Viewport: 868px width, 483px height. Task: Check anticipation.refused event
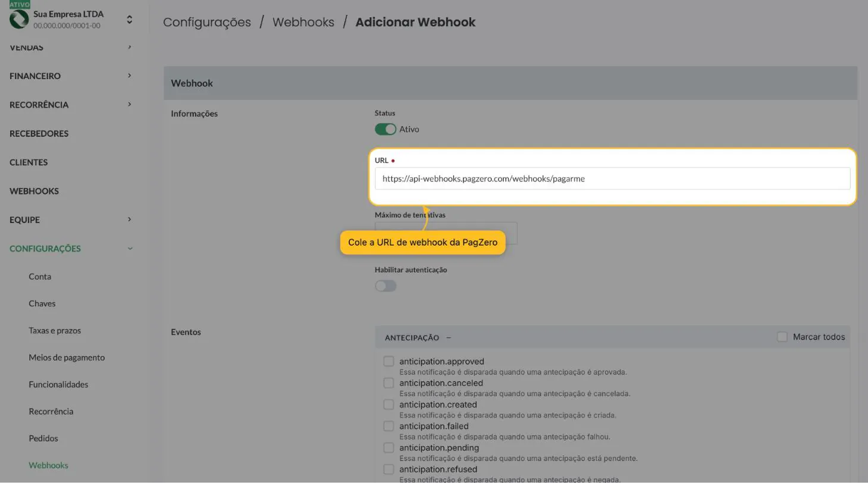click(388, 469)
